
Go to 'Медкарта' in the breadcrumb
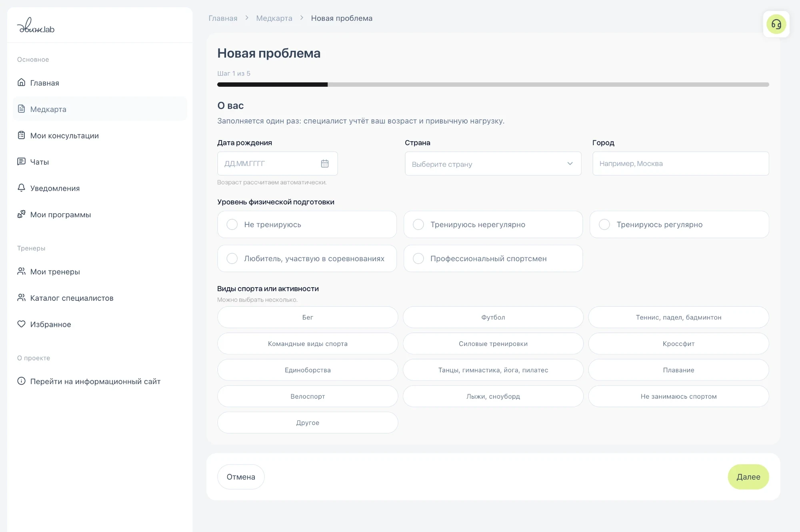pos(274,18)
